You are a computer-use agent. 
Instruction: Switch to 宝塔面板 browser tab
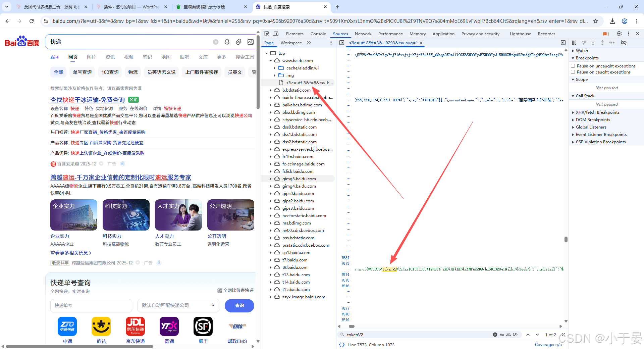[x=211, y=7]
